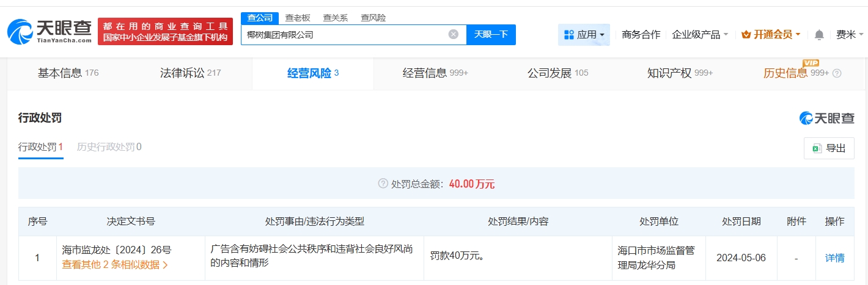Click the TianYanCha logo icon
Screen dimensions: 868x285
point(20,31)
